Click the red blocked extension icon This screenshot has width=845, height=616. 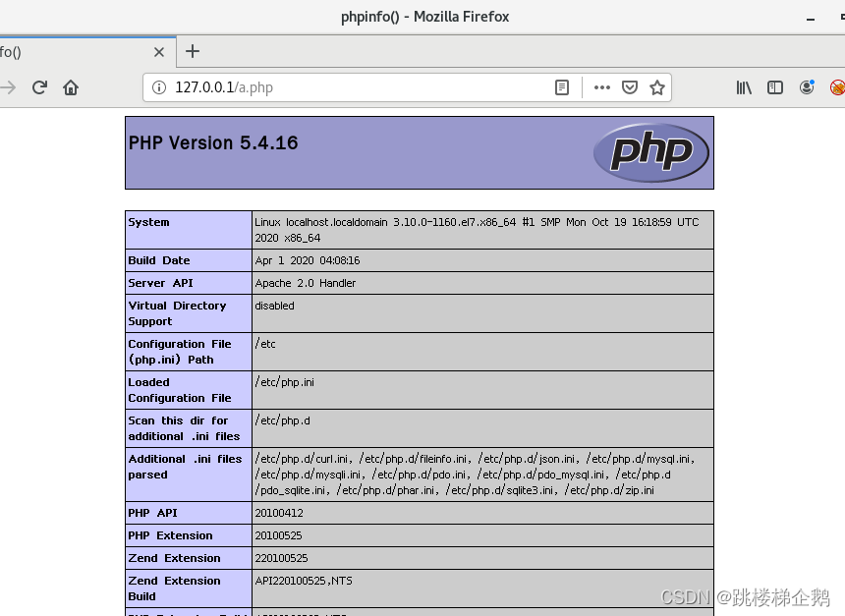click(x=837, y=87)
